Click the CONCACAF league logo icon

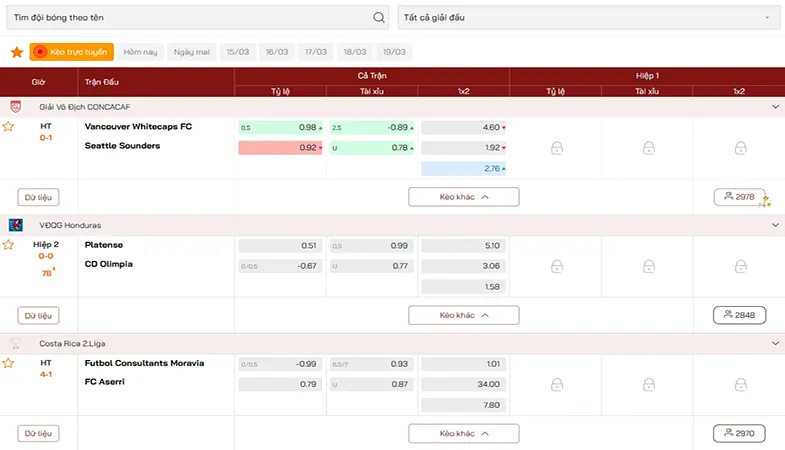pos(16,107)
